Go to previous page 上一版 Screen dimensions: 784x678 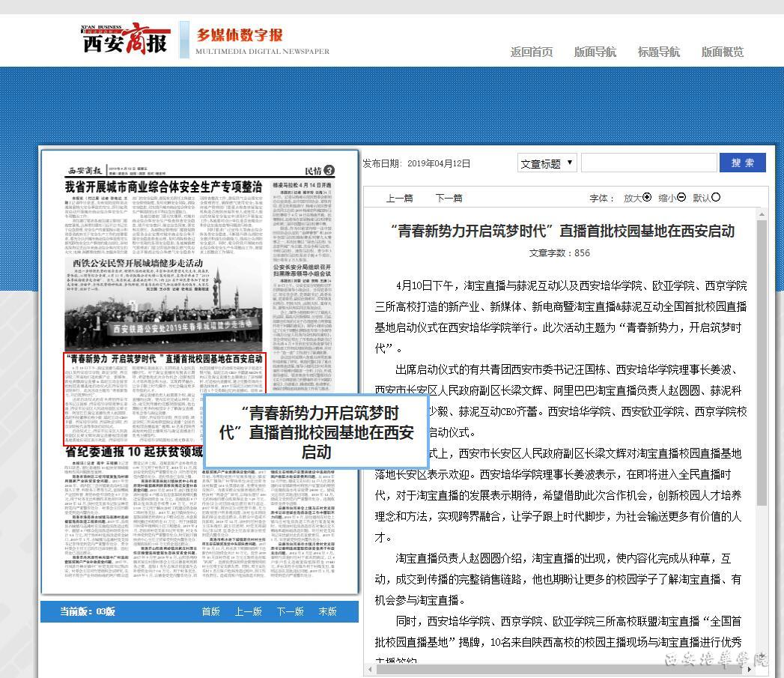[x=248, y=612]
